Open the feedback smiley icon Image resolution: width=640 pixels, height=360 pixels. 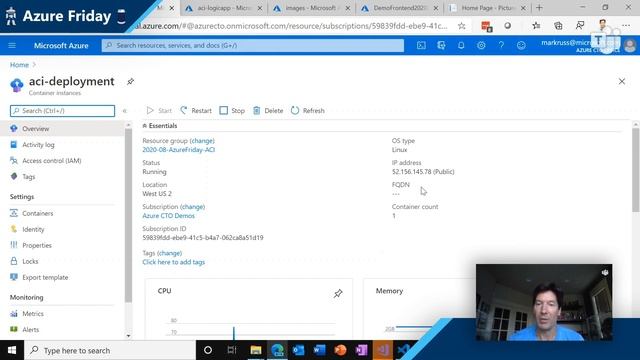[521, 45]
